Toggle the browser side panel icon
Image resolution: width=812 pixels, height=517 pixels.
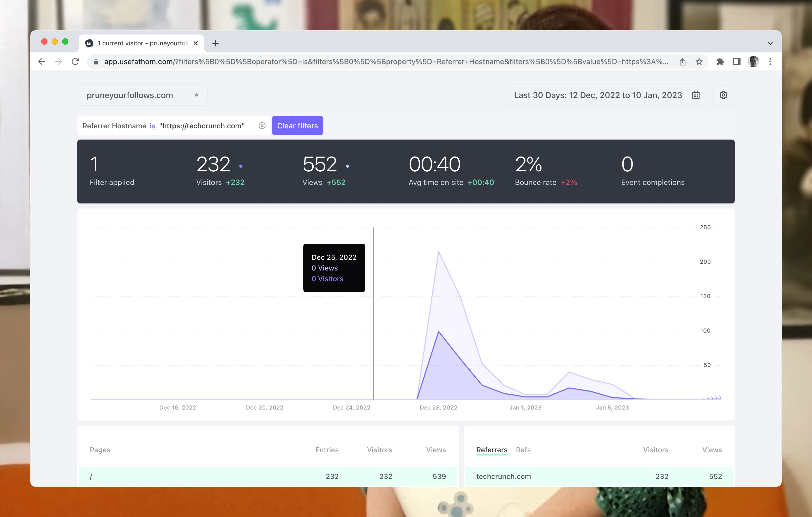click(x=737, y=62)
